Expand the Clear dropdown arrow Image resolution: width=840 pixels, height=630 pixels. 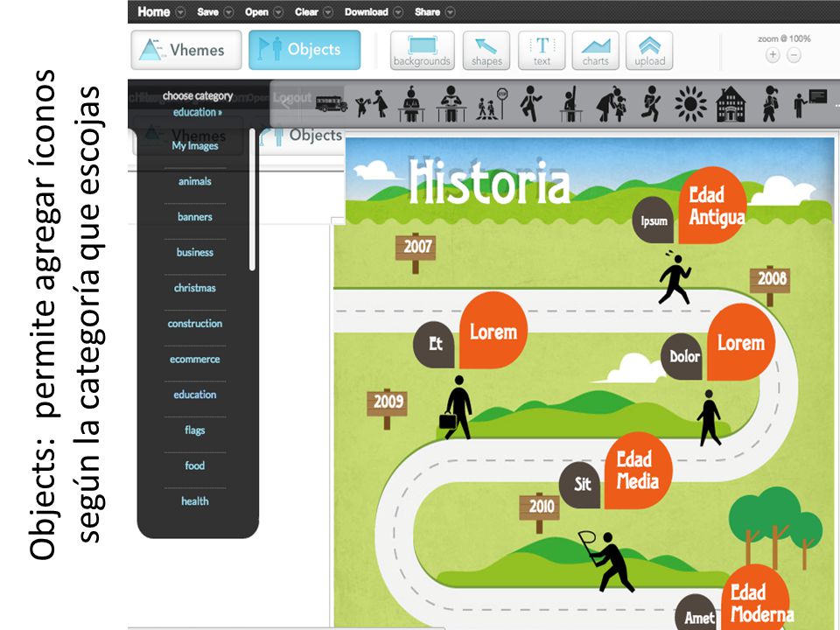[x=328, y=12]
